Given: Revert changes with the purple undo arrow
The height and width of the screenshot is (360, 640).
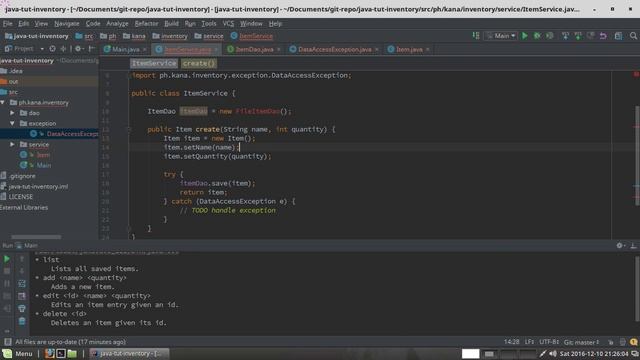Looking at the screenshot, I should [603, 36].
